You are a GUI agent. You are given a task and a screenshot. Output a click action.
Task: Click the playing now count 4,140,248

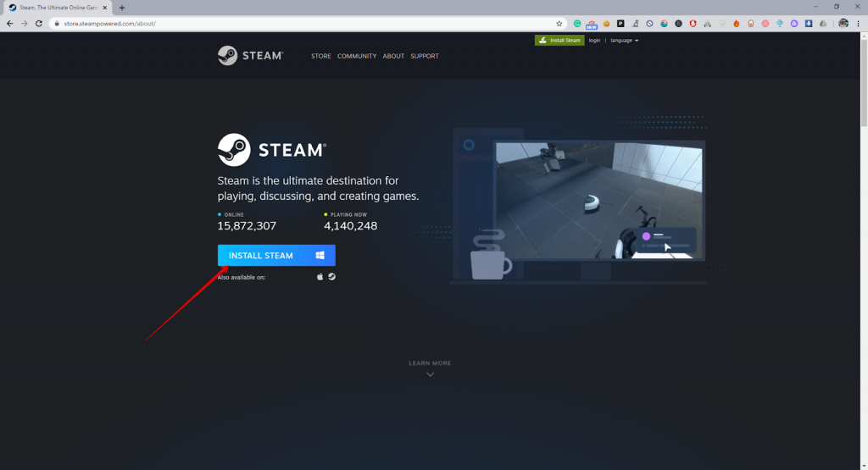[x=350, y=225]
